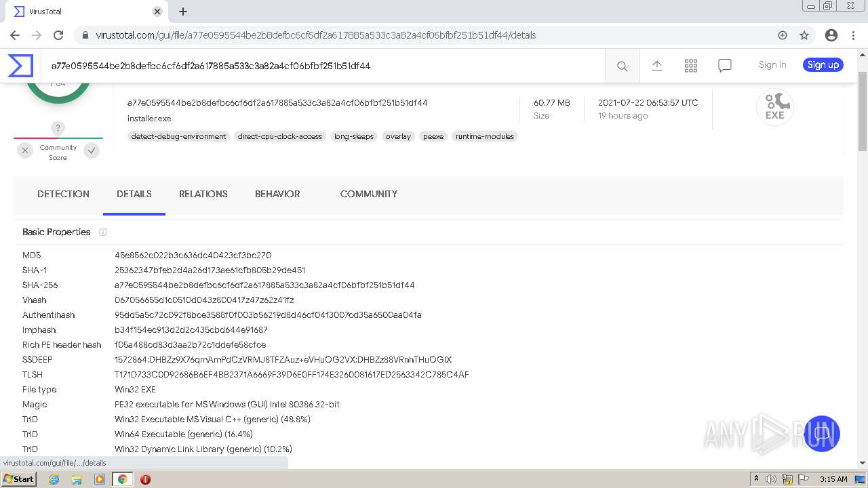This screenshot has width=868, height=488.
Task: Click the search magnifier icon
Action: [x=622, y=66]
